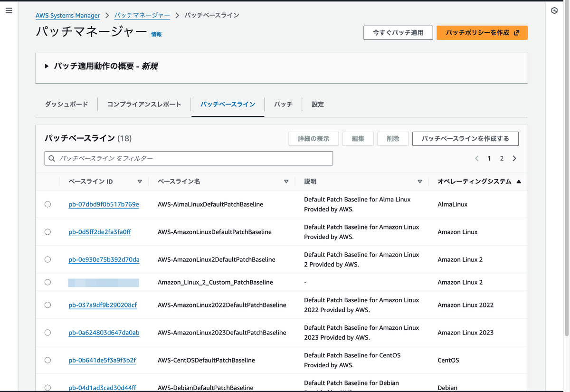
Task: Open baseline pb-04d1ad3cad30d44ff
Action: pos(102,388)
